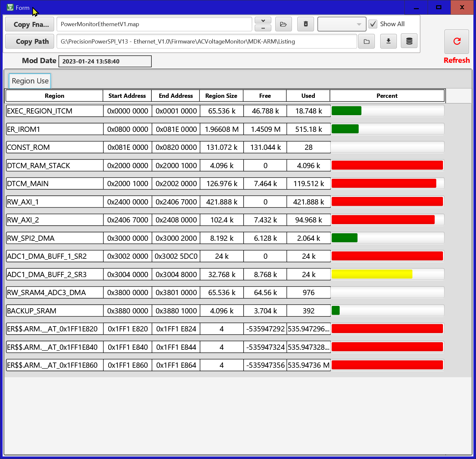Click the BACKUP_SRAM small green percent bar

click(388, 310)
